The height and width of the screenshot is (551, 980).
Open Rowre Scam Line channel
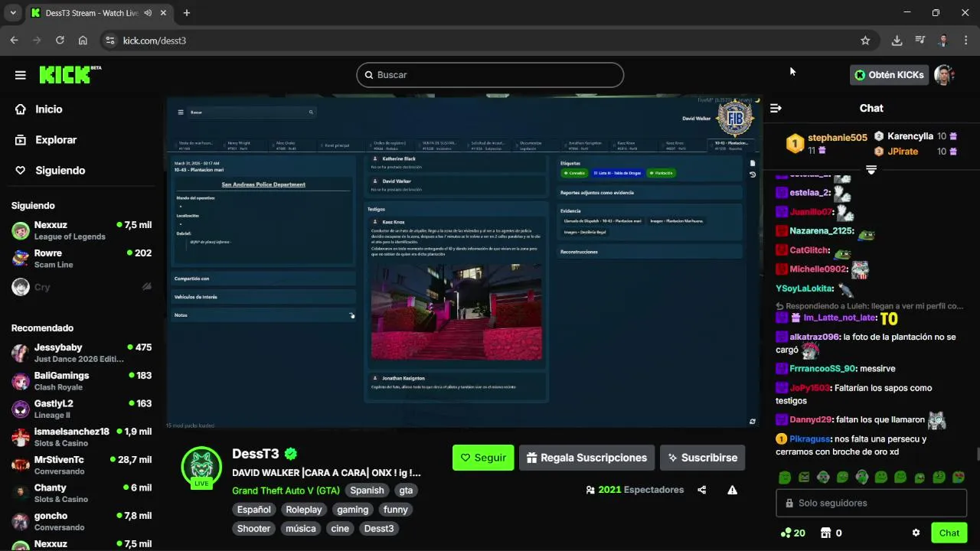(x=82, y=259)
